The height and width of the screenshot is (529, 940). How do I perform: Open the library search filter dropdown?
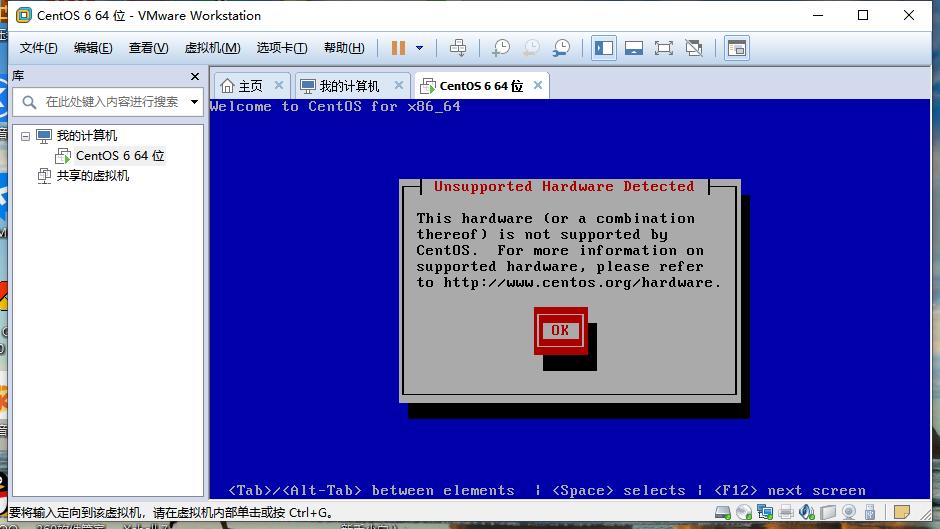point(194,102)
